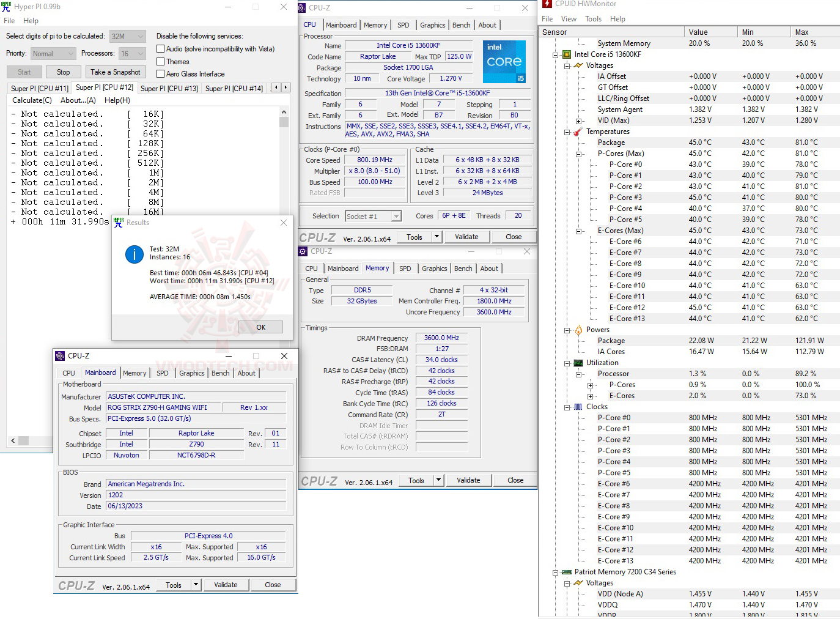
Task: Switch to Super PI [CPU #13] tab
Action: 169,89
